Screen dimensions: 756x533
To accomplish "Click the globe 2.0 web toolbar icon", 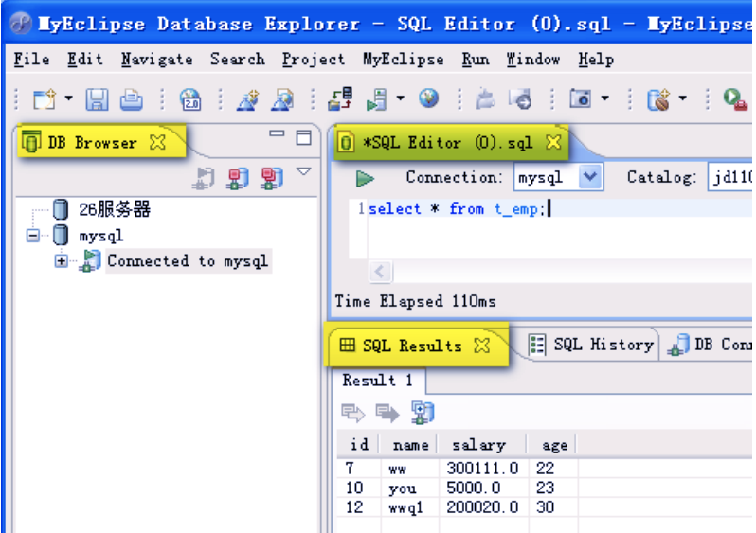I will coord(190,99).
